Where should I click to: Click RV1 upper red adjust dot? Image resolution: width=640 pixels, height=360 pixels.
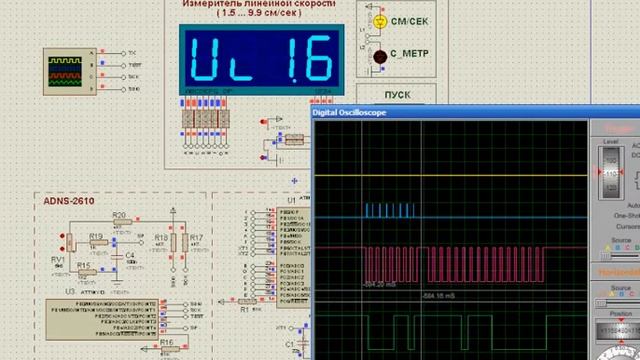(x=62, y=236)
